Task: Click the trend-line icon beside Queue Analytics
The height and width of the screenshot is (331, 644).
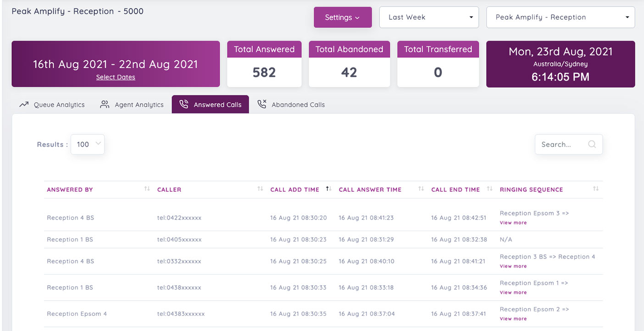Action: click(24, 104)
